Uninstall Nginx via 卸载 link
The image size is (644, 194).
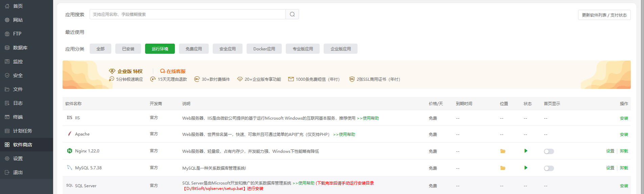[x=624, y=151]
